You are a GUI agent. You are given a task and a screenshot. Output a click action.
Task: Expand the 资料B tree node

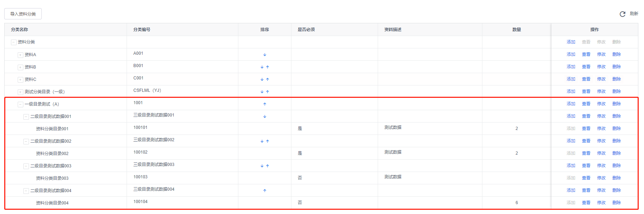(21, 67)
